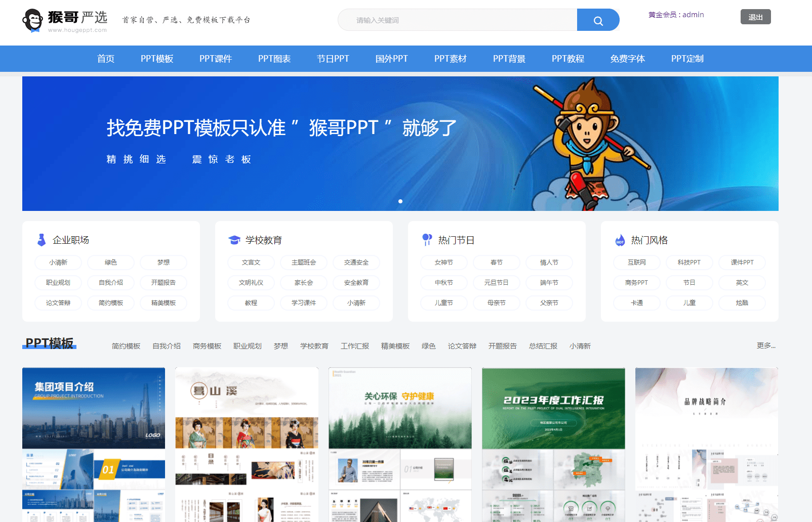Select the 学习课件 tag
This screenshot has width=812, height=522.
pyautogui.click(x=304, y=303)
